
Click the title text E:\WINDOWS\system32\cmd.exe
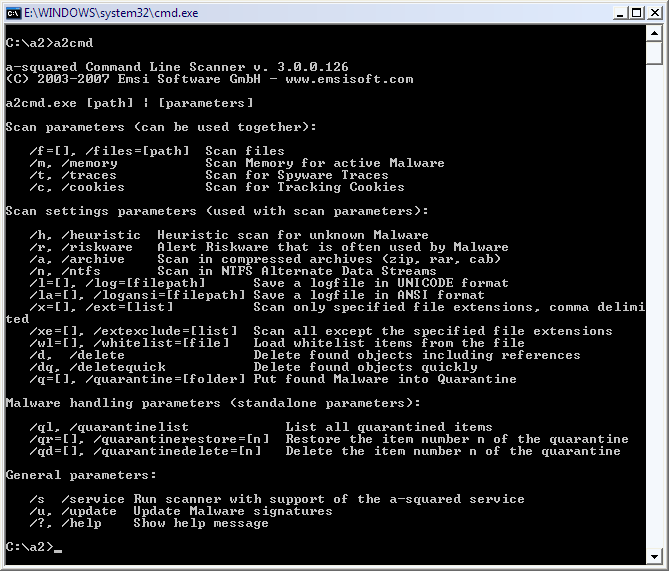tap(111, 13)
